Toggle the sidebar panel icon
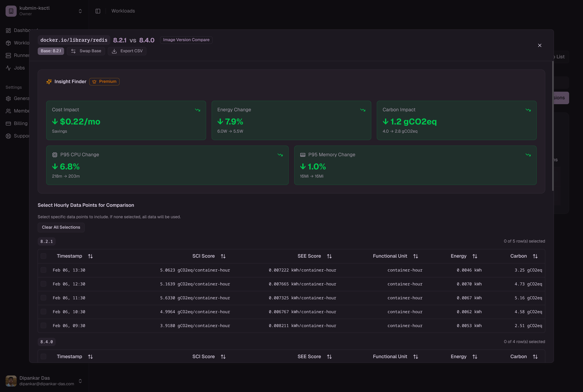 pos(98,11)
